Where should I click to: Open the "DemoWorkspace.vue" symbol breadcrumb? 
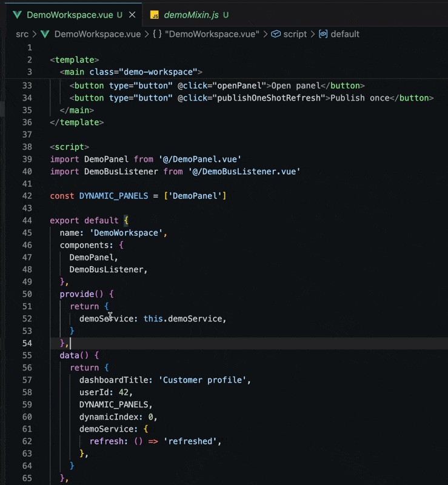point(212,34)
